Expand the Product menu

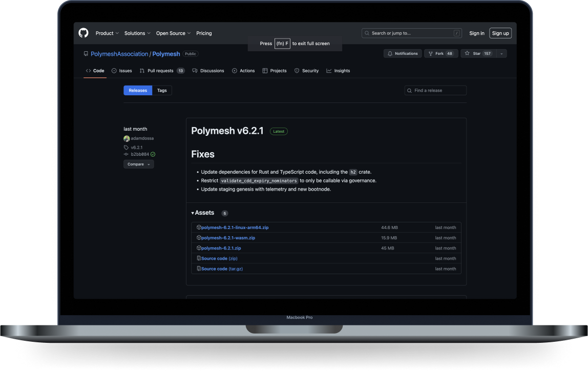(x=107, y=33)
